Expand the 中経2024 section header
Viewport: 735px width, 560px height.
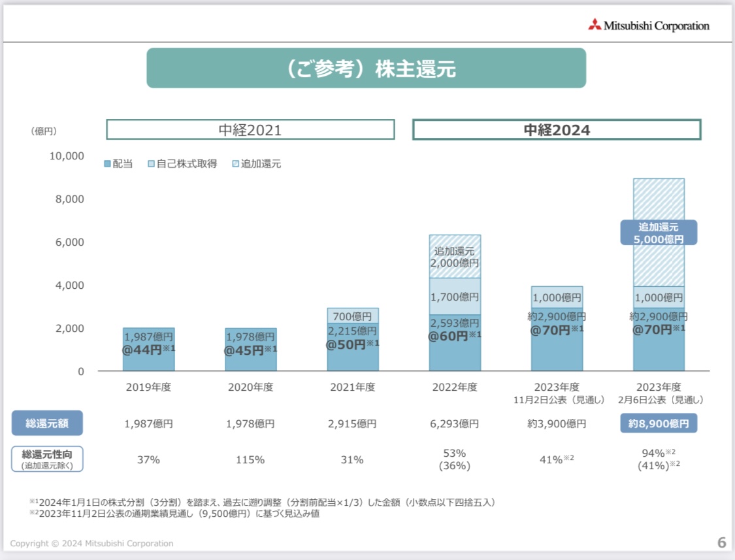(x=557, y=130)
